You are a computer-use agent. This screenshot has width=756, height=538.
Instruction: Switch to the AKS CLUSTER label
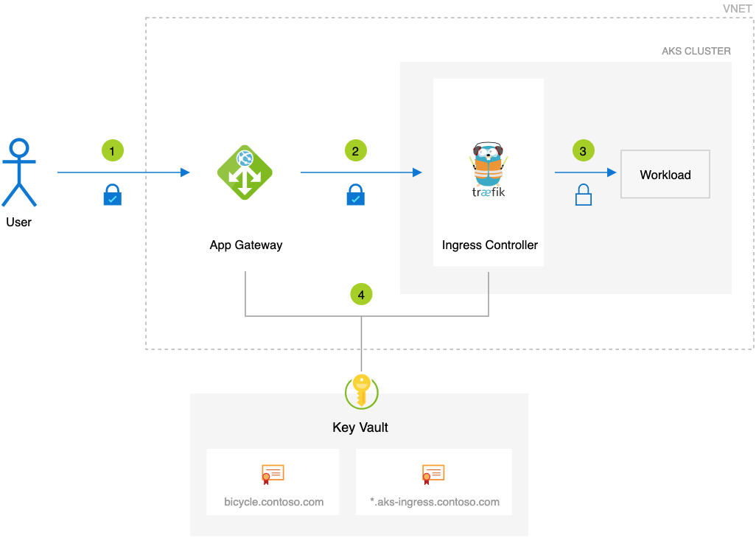pos(696,51)
